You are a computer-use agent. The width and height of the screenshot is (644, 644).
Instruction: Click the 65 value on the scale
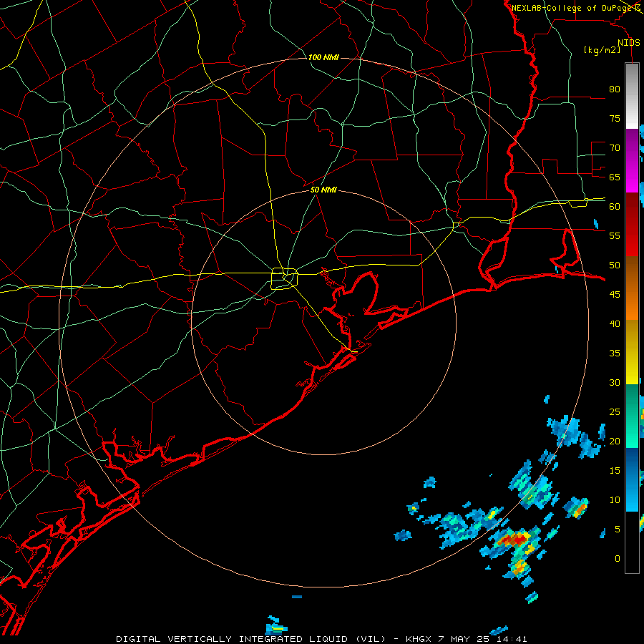[x=615, y=177]
